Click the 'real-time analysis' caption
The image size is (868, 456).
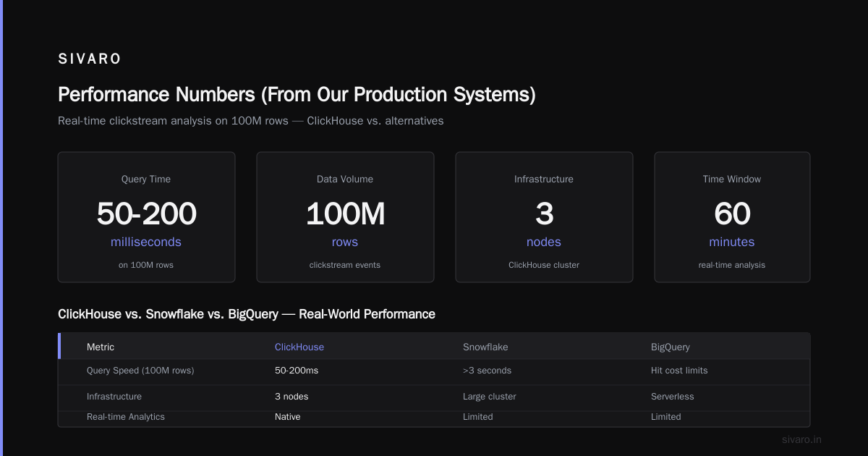click(x=732, y=265)
